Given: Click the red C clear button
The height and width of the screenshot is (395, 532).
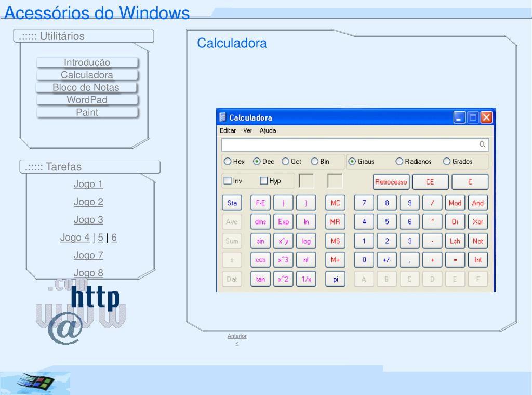Looking at the screenshot, I should (x=470, y=182).
